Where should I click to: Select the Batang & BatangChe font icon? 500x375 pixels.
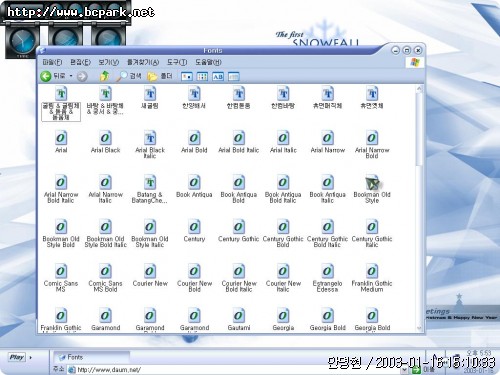point(150,182)
